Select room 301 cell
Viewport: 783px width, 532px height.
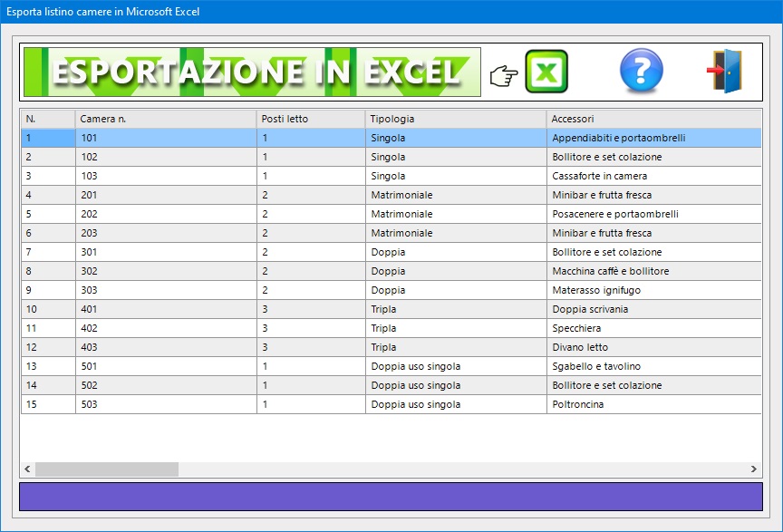(166, 252)
